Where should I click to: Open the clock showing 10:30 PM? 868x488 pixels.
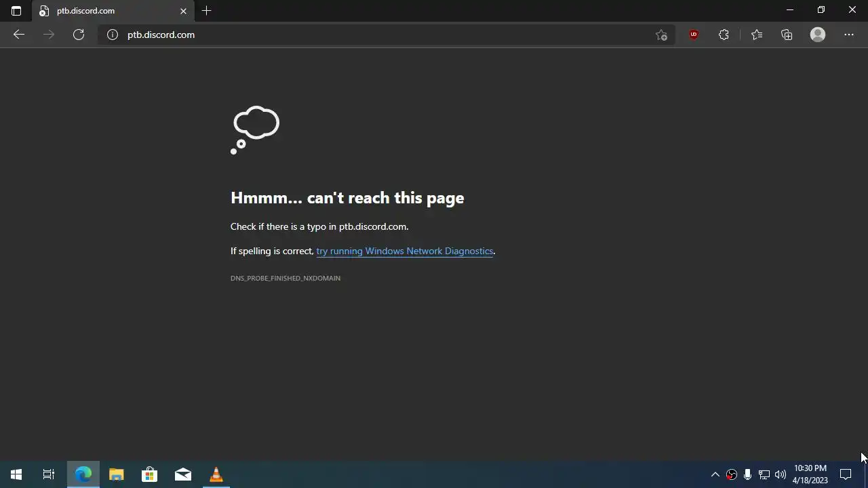click(810, 474)
